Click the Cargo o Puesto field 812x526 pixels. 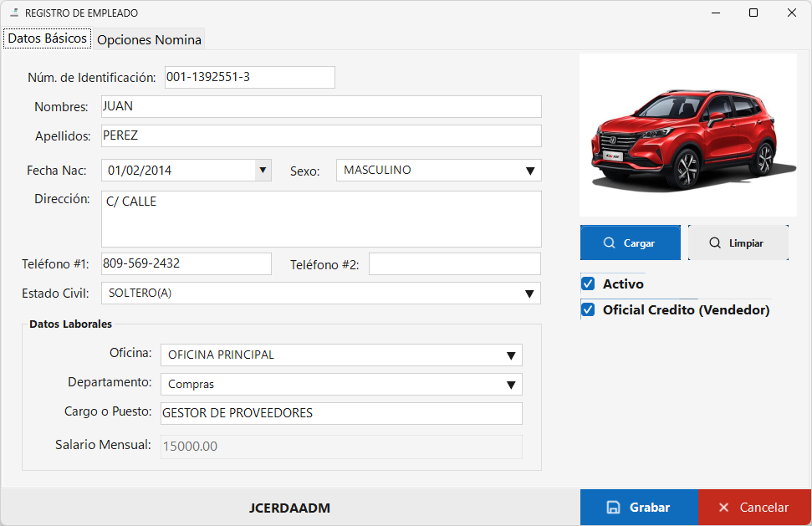(341, 413)
